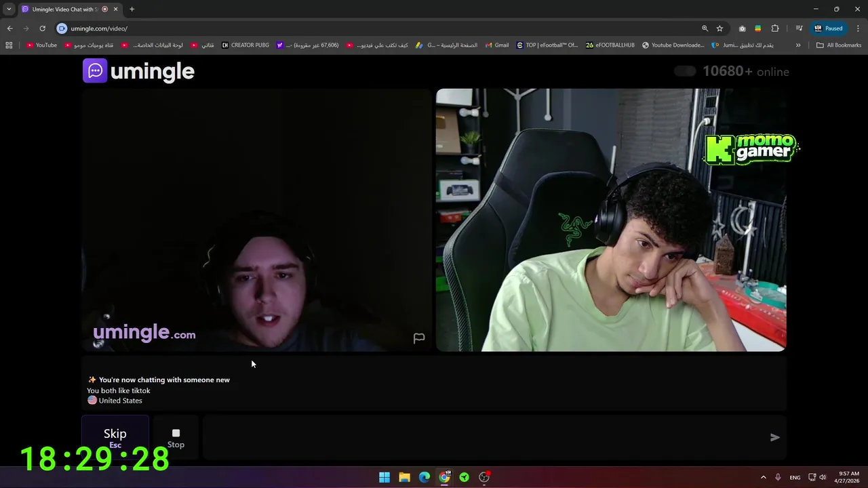Open the Paused profile button

(x=829, y=28)
